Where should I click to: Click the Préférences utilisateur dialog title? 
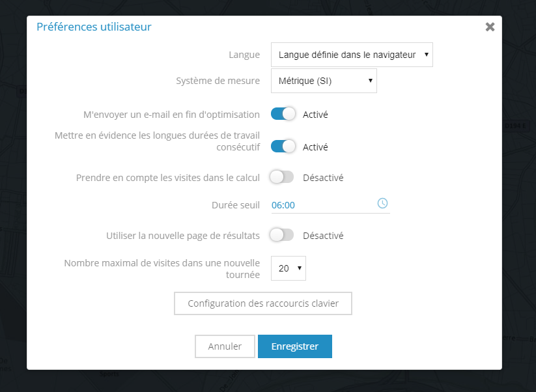click(x=92, y=27)
